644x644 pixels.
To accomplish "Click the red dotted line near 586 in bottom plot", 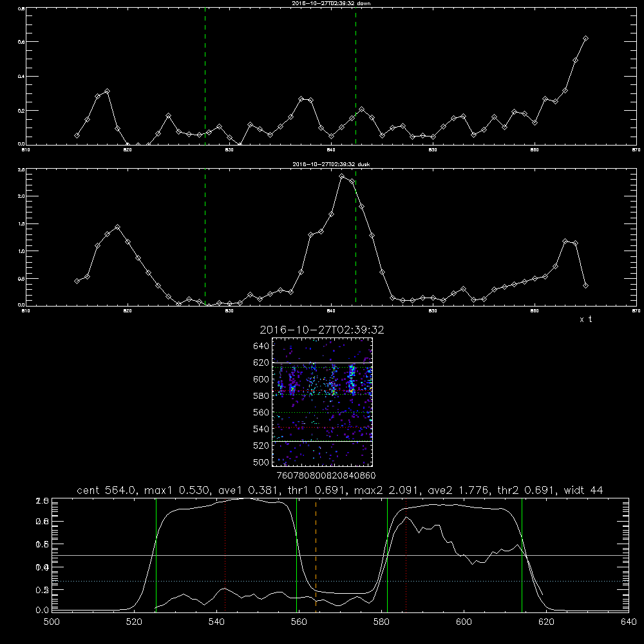I will (406, 554).
